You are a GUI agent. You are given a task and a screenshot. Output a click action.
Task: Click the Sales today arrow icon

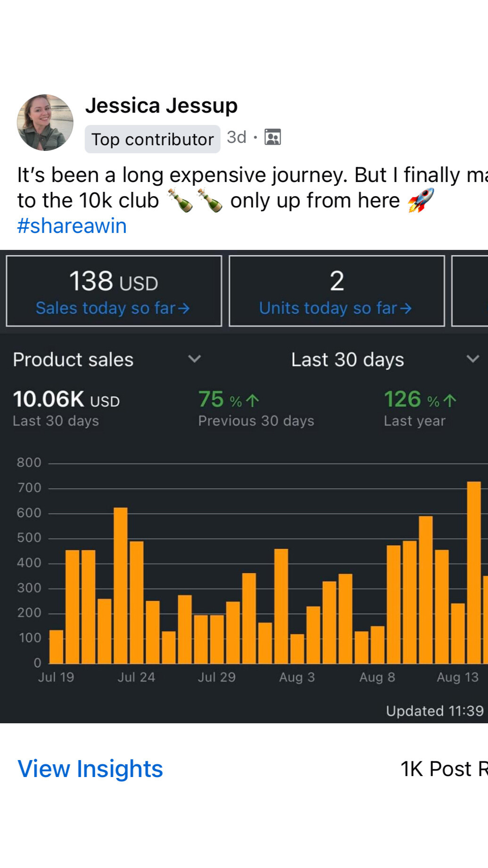point(184,308)
